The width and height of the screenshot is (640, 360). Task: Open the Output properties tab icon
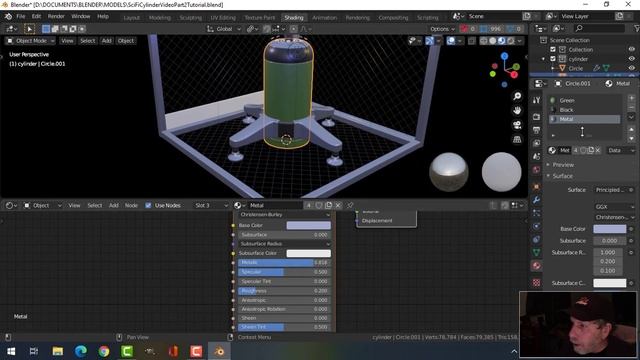(x=536, y=130)
